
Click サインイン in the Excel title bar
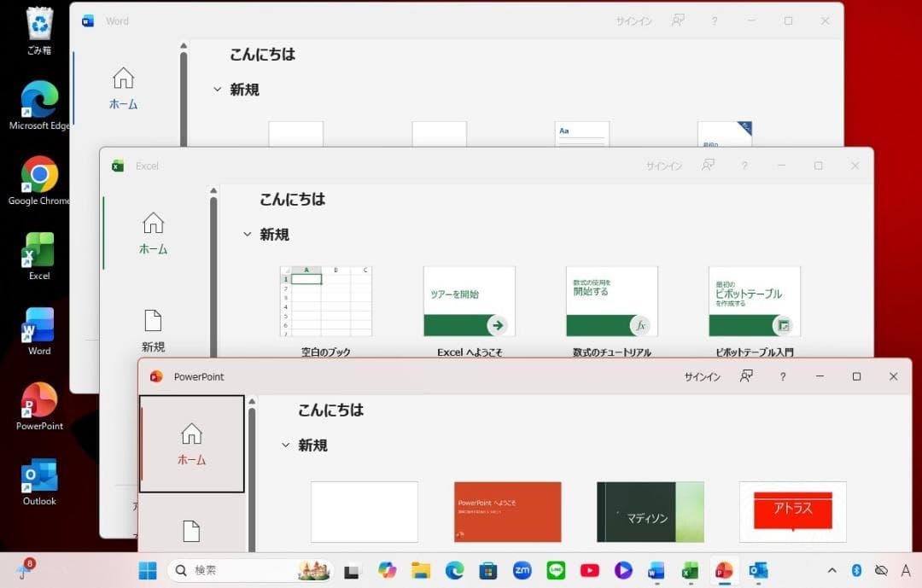click(664, 166)
